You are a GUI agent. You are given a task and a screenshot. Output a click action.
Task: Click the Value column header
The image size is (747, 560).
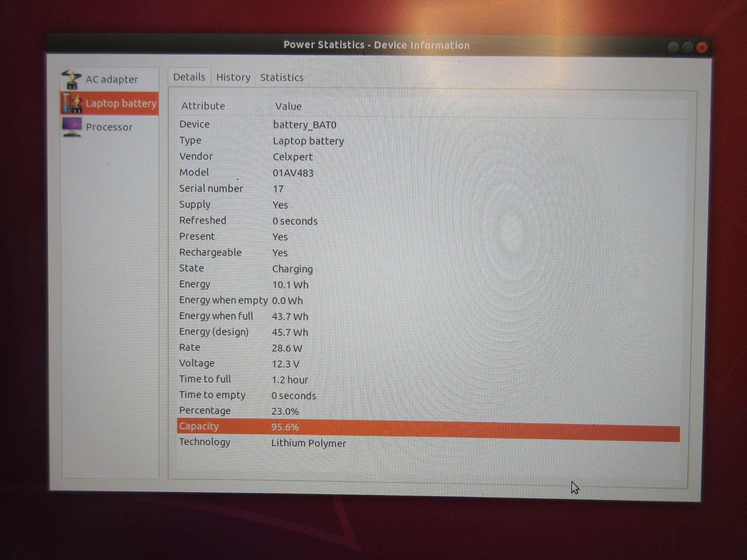pos(288,106)
